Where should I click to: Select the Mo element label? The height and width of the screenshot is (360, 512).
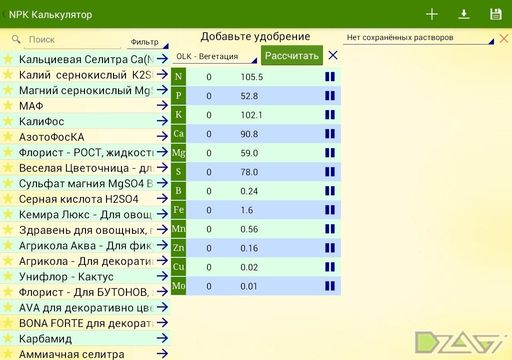point(178,286)
